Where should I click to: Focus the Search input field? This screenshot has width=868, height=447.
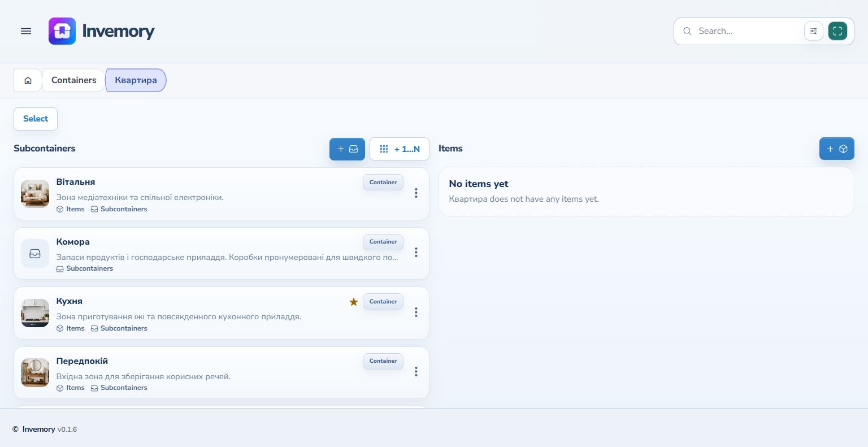point(748,31)
